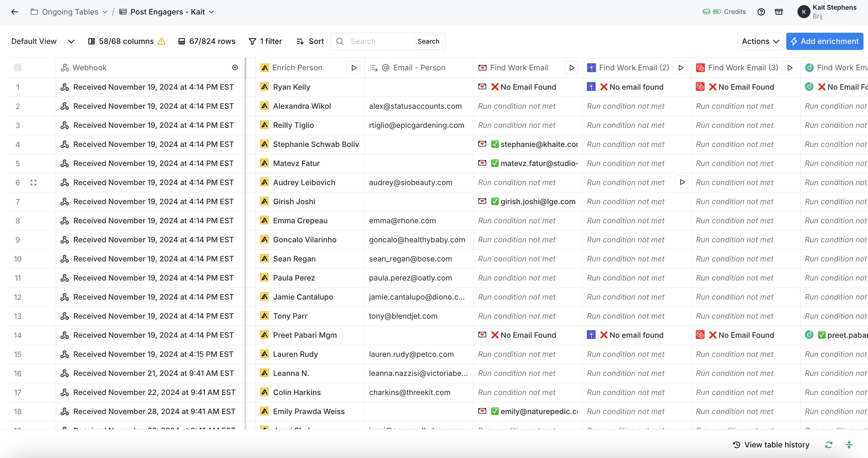Open the help question mark icon

pyautogui.click(x=761, y=12)
